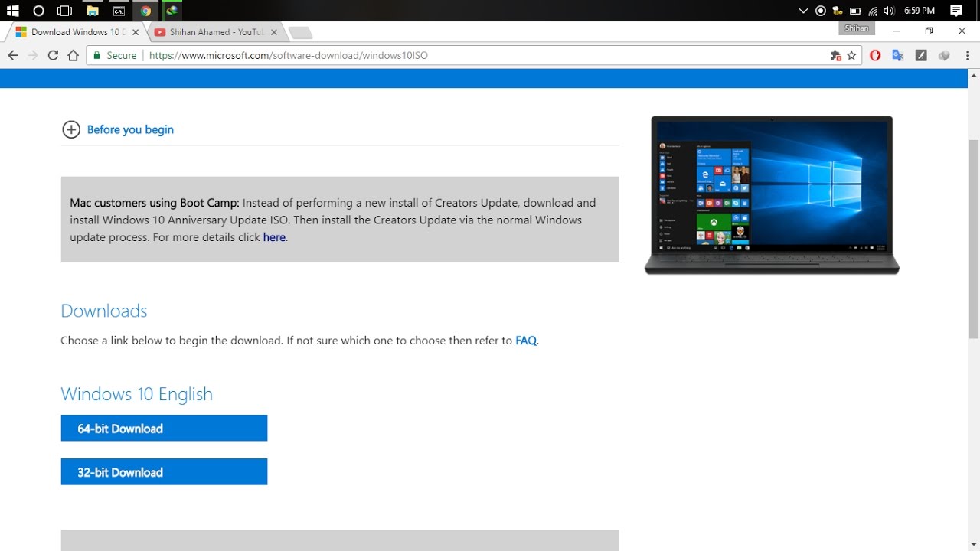This screenshot has width=980, height=551.
Task: Open File Explorer from taskbar
Action: pyautogui.click(x=92, y=11)
